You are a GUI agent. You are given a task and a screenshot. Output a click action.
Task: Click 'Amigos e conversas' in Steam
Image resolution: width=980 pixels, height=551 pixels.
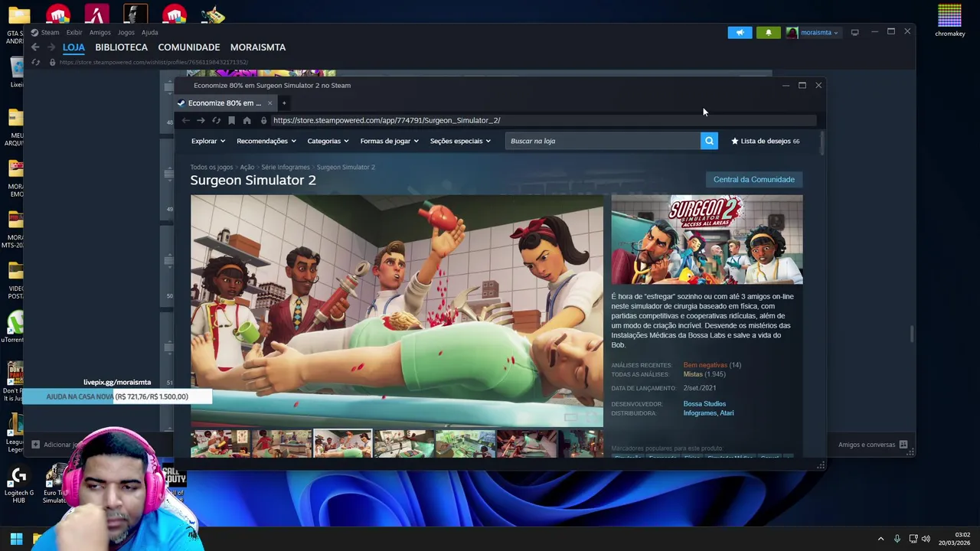[867, 445]
